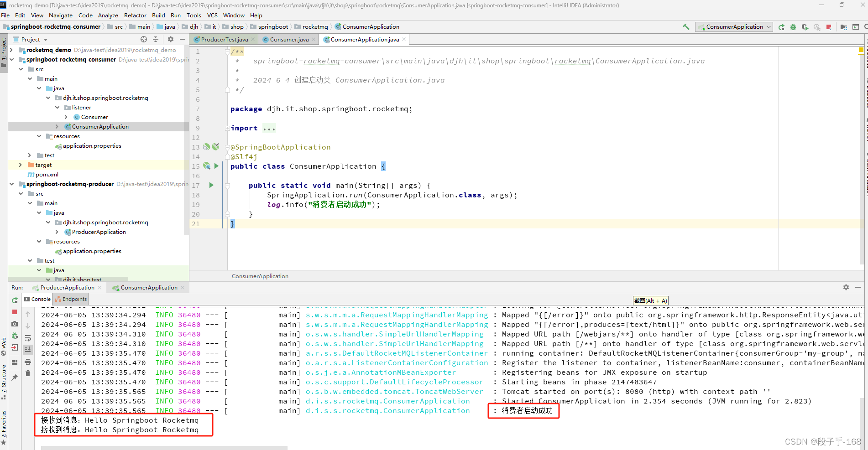Screen dimensions: 868x450
Task: Open the Navigate menu
Action: click(61, 15)
